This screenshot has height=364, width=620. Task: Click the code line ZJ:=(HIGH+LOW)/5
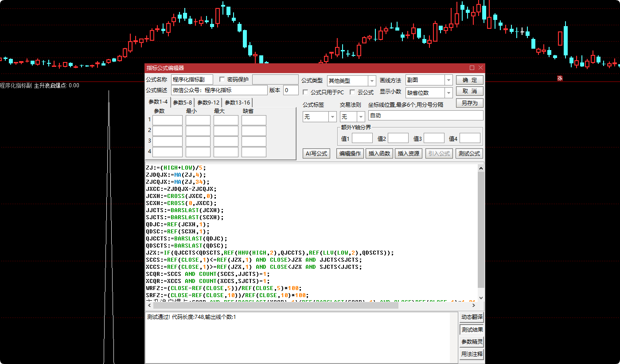pyautogui.click(x=176, y=168)
